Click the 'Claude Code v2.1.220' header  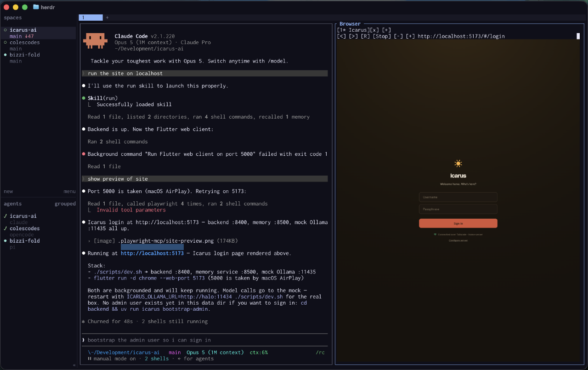(x=145, y=36)
